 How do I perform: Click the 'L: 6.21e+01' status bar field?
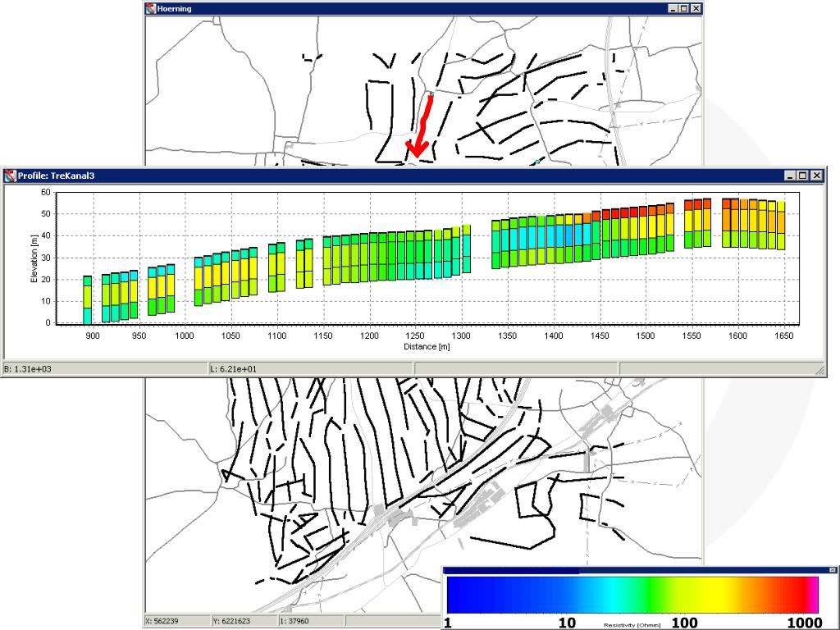pos(311,368)
